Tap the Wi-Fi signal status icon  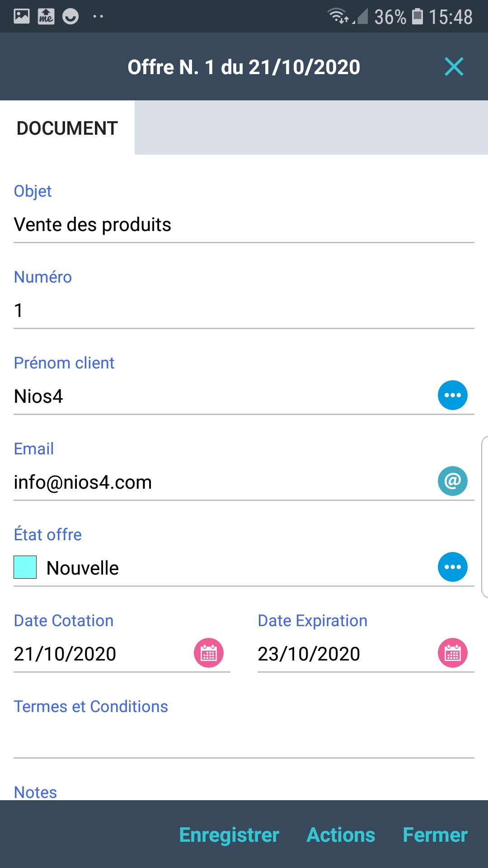click(x=338, y=16)
